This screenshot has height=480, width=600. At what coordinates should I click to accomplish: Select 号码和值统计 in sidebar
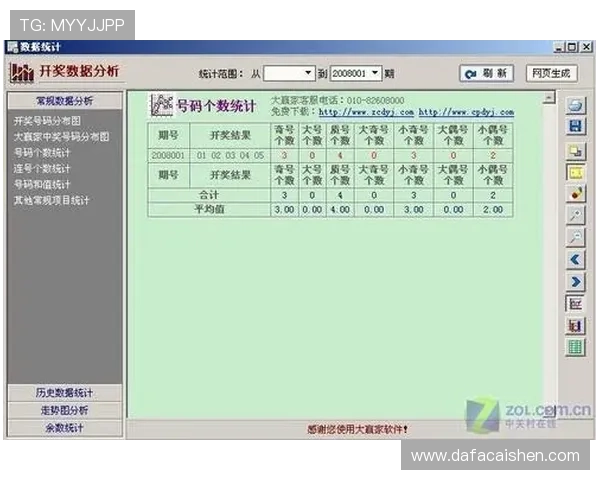coord(42,184)
